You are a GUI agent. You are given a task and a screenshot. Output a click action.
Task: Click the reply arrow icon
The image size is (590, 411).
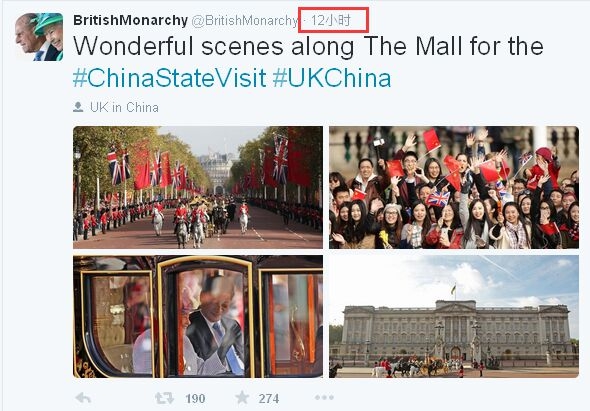(83, 398)
